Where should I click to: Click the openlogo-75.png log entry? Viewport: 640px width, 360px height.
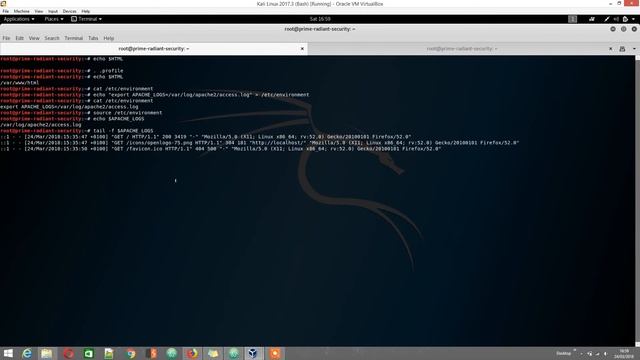(x=260, y=142)
